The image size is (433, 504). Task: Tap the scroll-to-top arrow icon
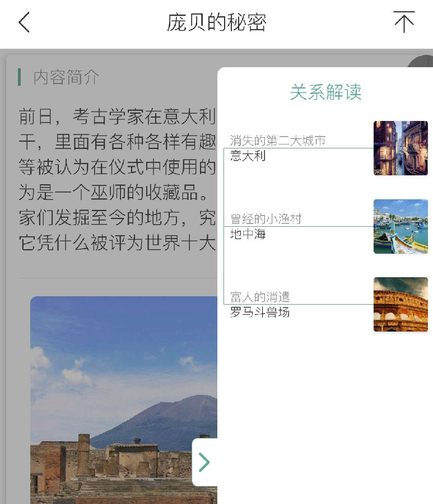404,22
